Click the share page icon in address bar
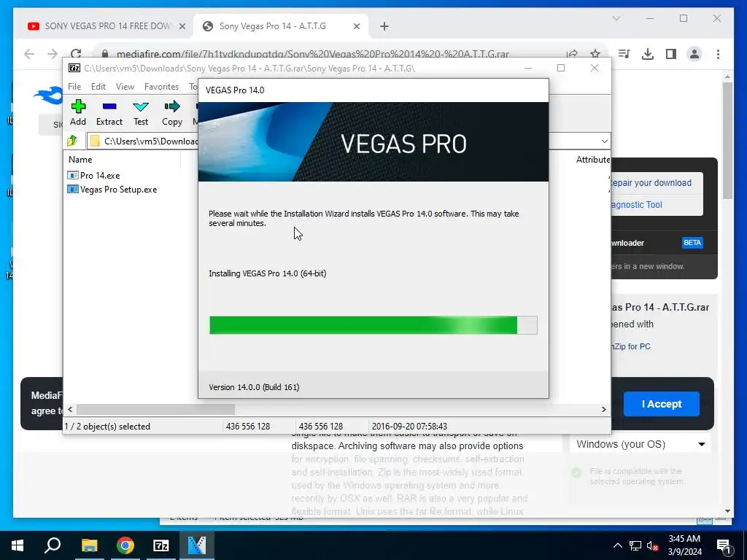The image size is (747, 560). click(x=572, y=54)
